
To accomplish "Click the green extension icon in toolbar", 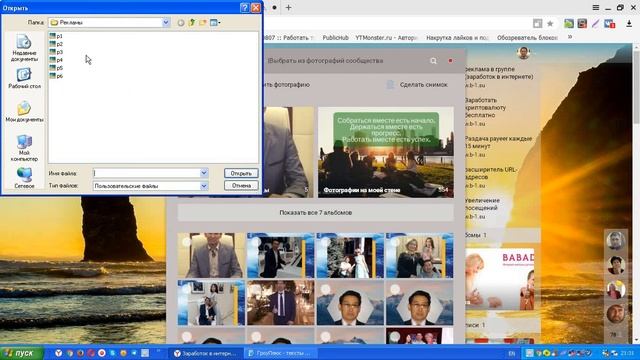I will 569,24.
